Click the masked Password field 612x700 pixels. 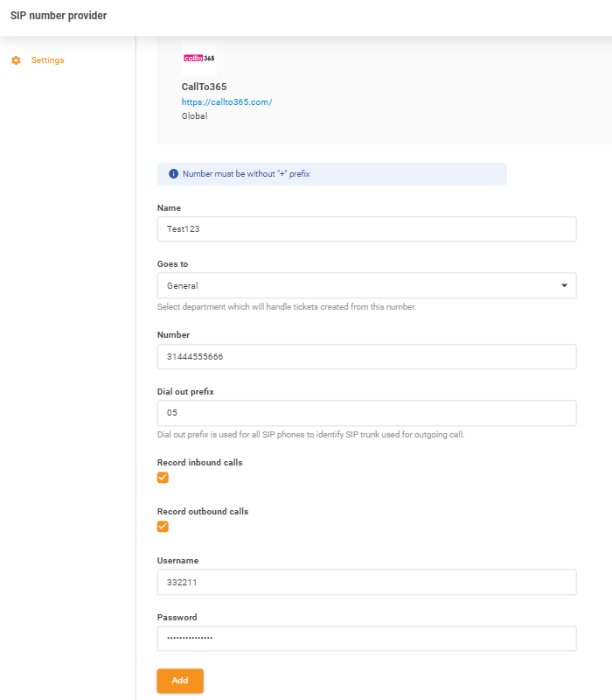[365, 638]
